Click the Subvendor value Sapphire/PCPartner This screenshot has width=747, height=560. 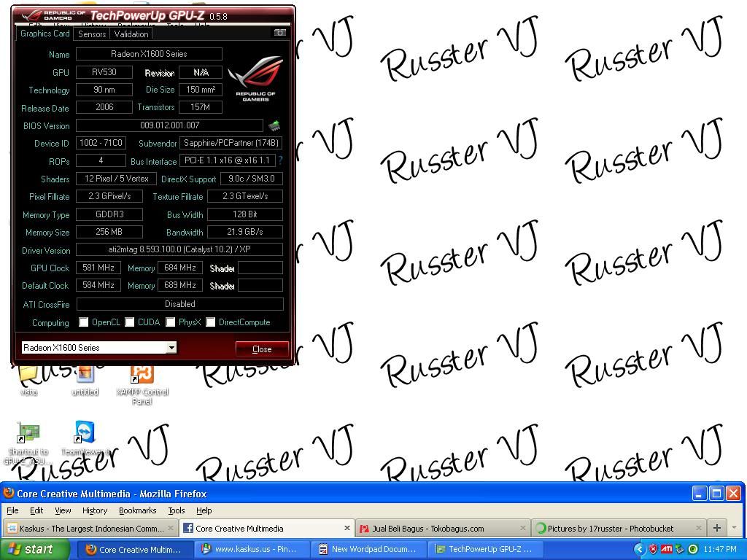(x=231, y=143)
